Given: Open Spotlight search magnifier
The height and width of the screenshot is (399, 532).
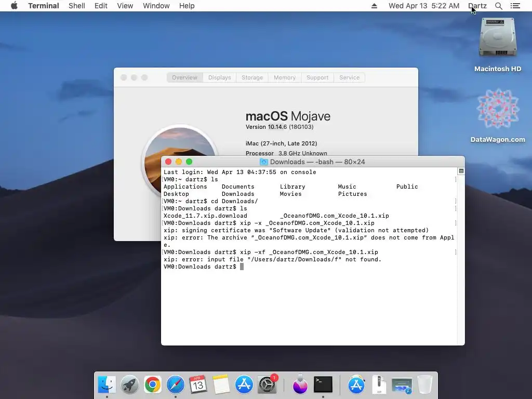Looking at the screenshot, I should click(498, 6).
